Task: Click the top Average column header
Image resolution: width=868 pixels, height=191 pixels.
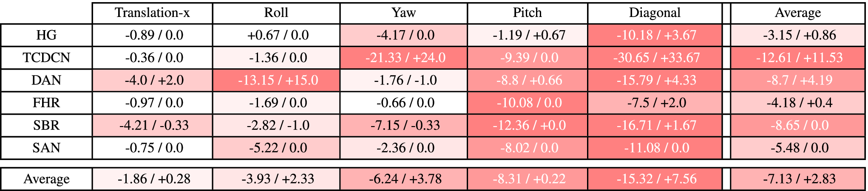Action: click(797, 13)
